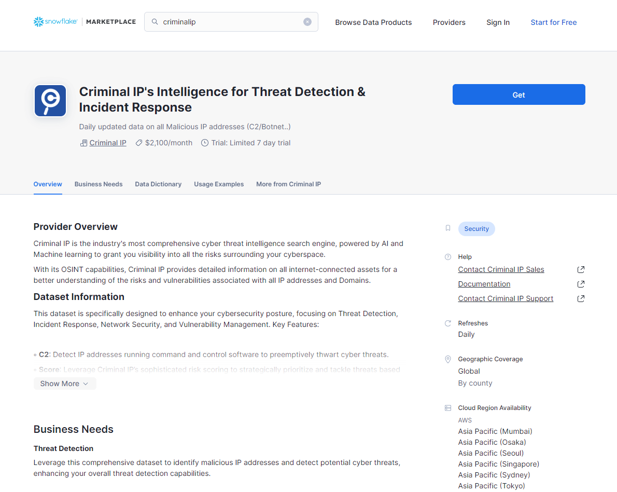Viewport: 617px width, 492px height.
Task: Switch to the Usage Examples tab
Action: tap(219, 184)
